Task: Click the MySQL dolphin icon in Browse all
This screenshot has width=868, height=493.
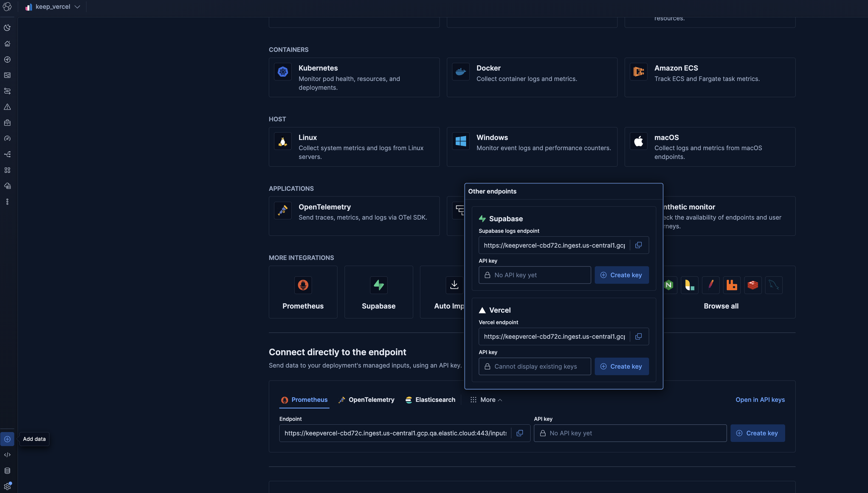Action: click(x=774, y=285)
